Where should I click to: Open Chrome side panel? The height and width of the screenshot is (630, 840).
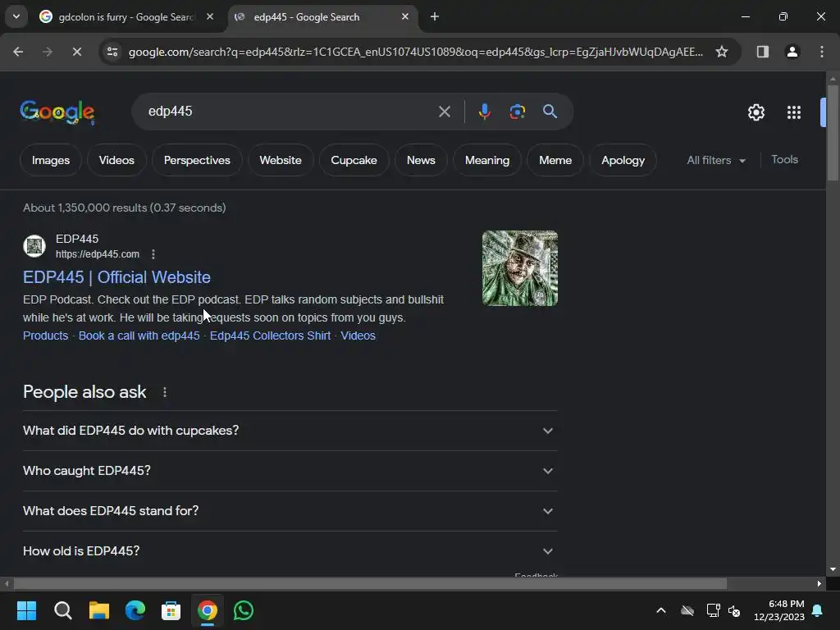[x=762, y=52]
